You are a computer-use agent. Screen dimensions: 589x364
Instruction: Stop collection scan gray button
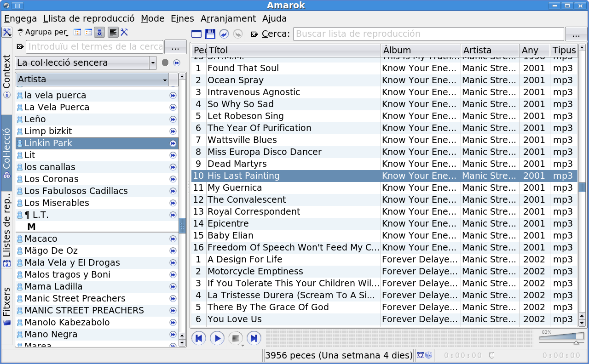coord(165,63)
